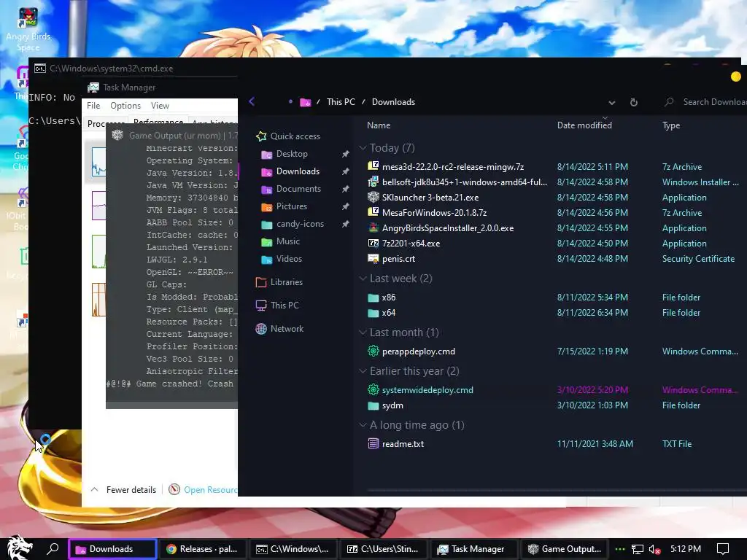Click the 7z2201-x64.exe file icon
Image resolution: width=747 pixels, height=560 pixels.
pyautogui.click(x=373, y=243)
